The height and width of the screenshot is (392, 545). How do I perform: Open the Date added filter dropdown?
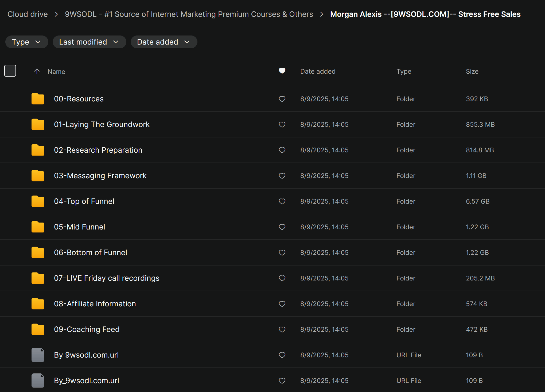pos(163,42)
